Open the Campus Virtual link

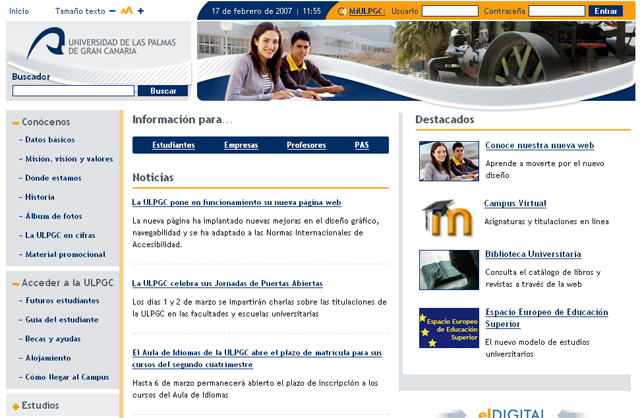[515, 204]
